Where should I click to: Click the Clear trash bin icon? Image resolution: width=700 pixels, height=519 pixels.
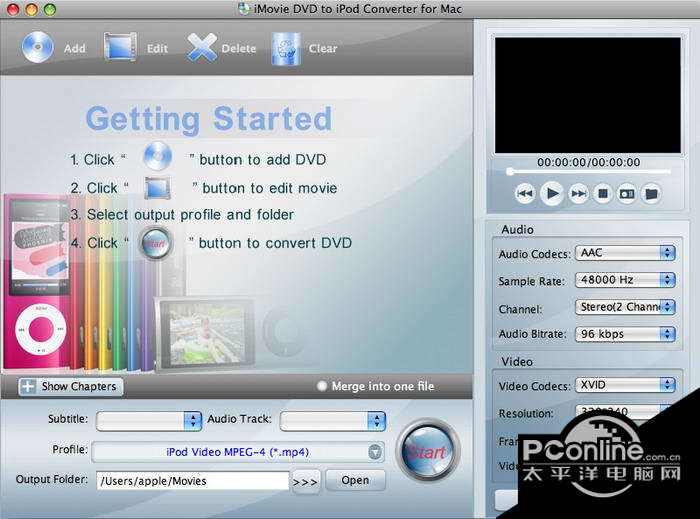coord(286,48)
